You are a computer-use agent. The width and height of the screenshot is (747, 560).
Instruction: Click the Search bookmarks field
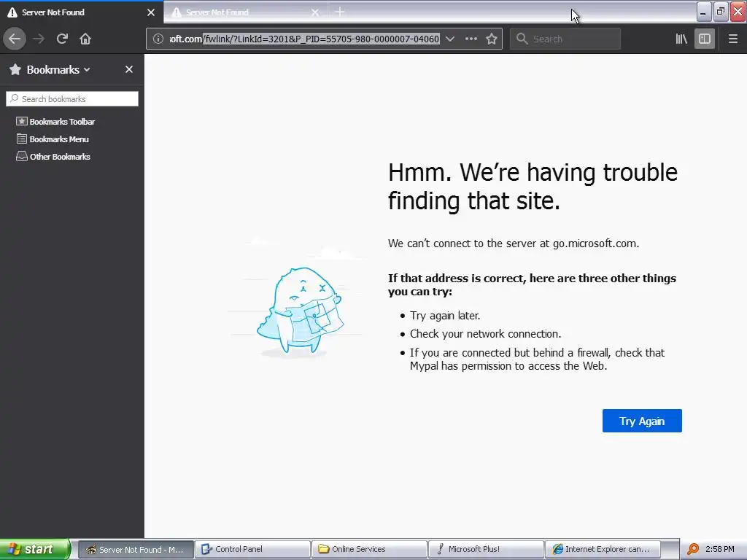(72, 99)
